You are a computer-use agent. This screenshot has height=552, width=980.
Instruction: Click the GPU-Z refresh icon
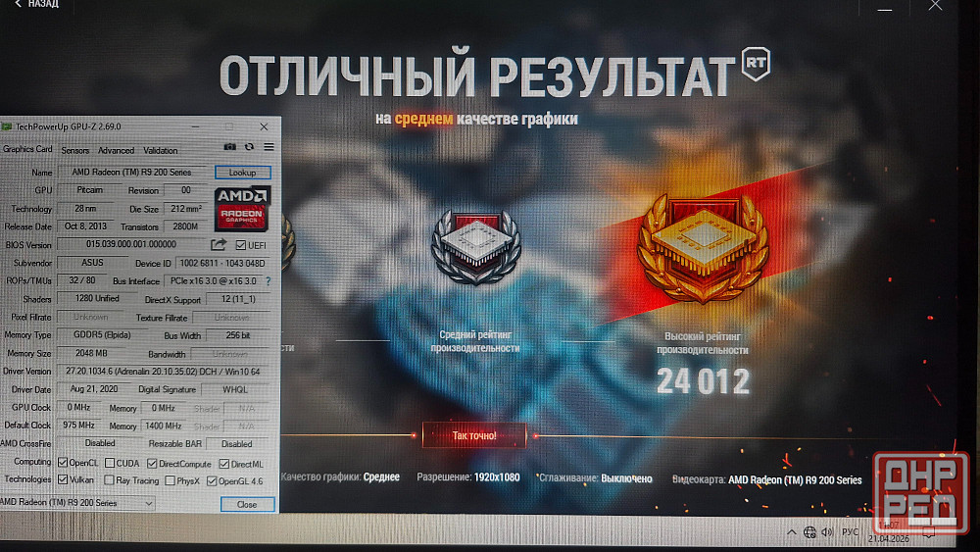tap(249, 147)
